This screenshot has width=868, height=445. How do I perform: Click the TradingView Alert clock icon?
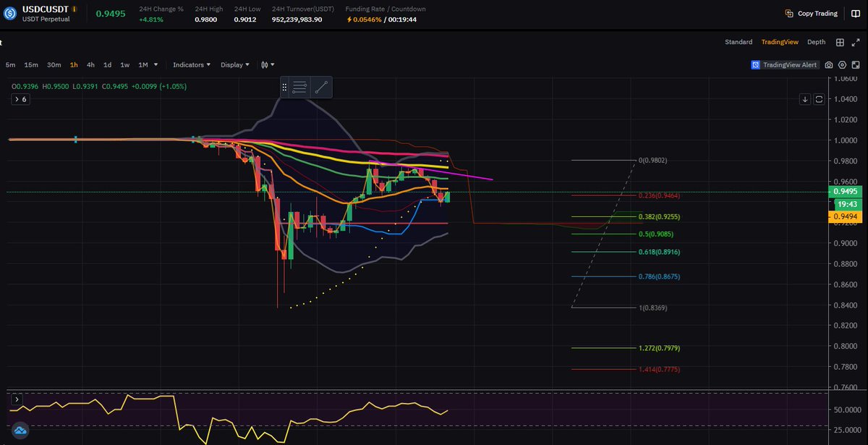click(x=755, y=64)
